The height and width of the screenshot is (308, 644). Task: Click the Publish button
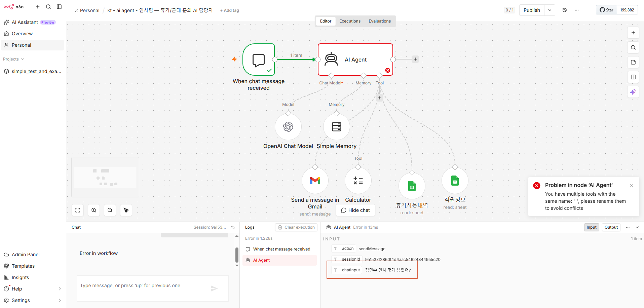click(532, 10)
